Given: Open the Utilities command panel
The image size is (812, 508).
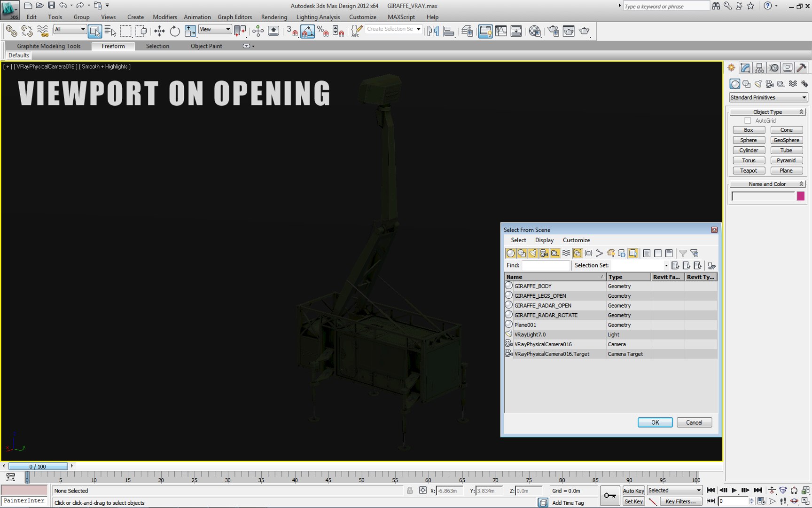Looking at the screenshot, I should (802, 68).
